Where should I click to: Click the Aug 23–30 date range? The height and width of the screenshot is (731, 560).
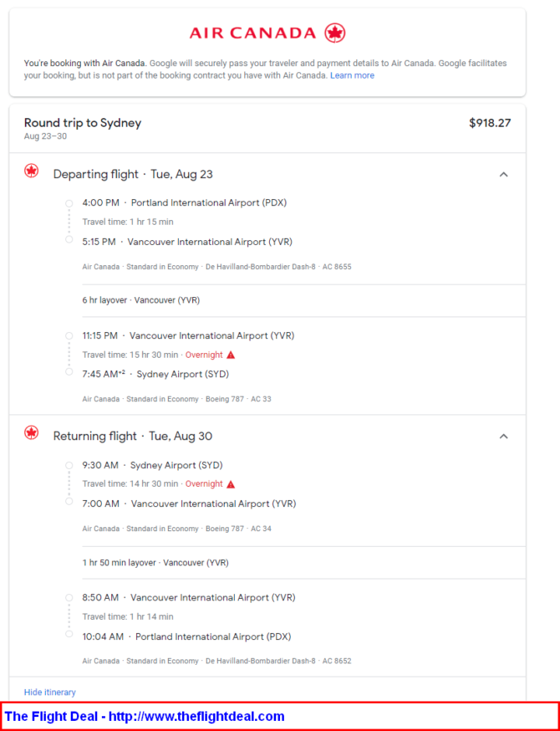click(x=45, y=136)
